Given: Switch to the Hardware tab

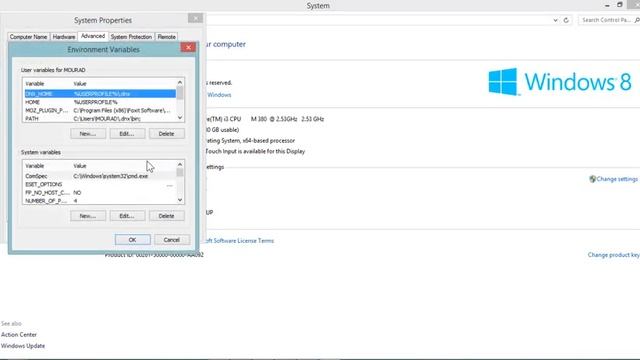Looking at the screenshot, I should coord(64,37).
